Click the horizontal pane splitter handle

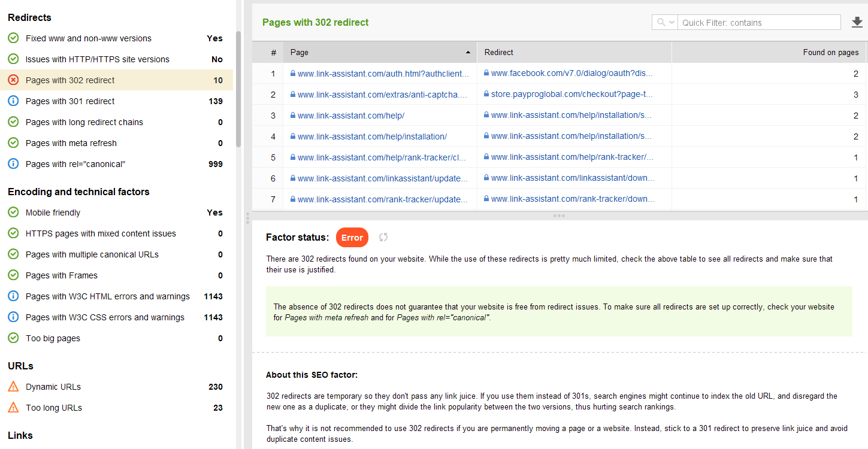[559, 216]
